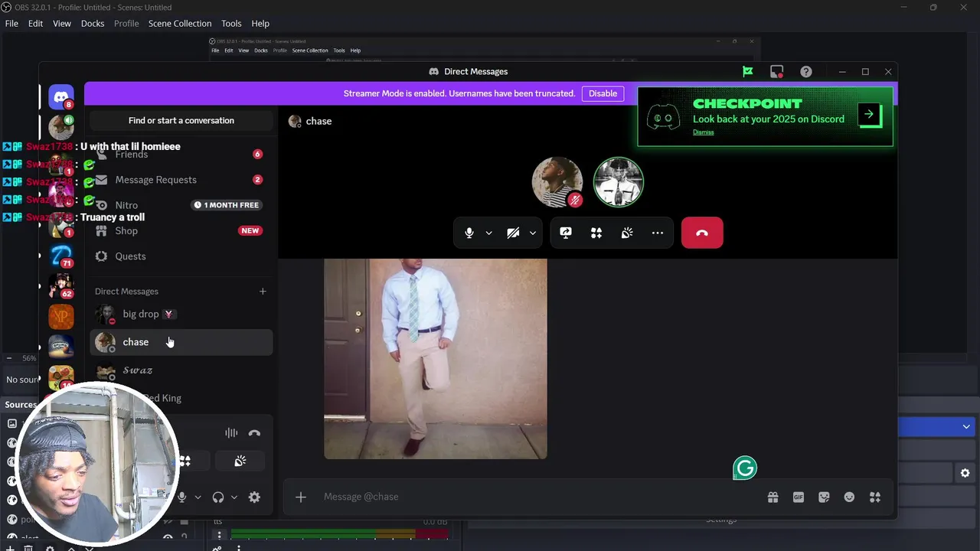Open more call options ellipsis
The height and width of the screenshot is (551, 980).
(x=658, y=233)
